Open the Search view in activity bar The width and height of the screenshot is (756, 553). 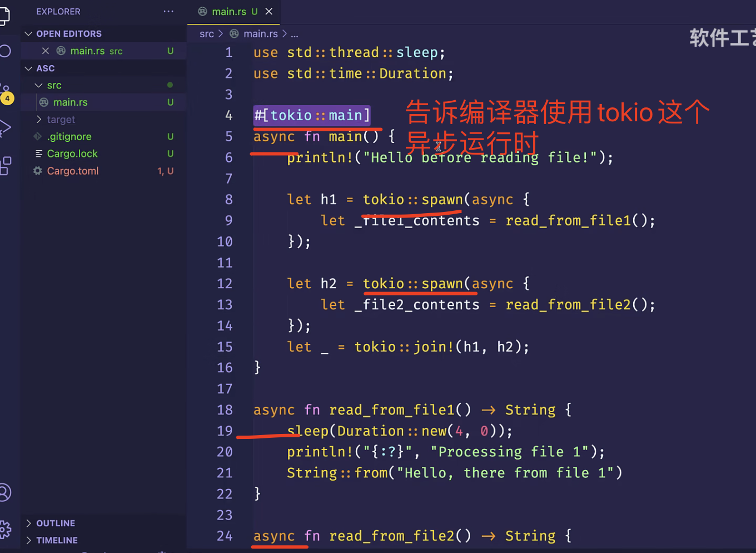[6, 51]
